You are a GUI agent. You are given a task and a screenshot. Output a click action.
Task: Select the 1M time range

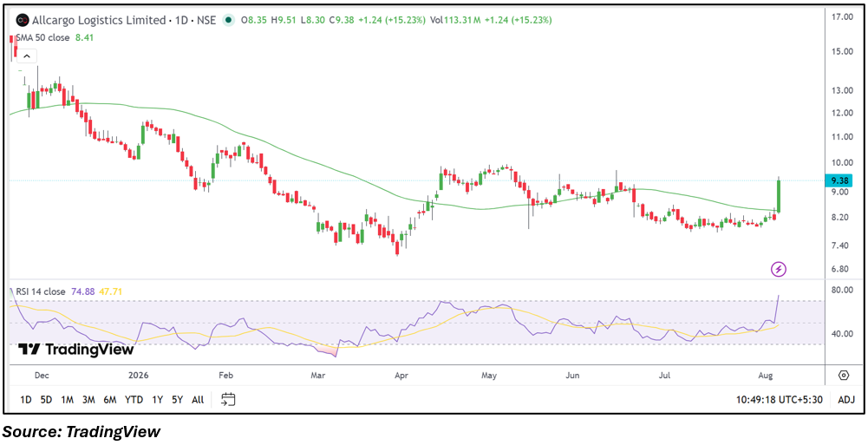click(x=68, y=400)
